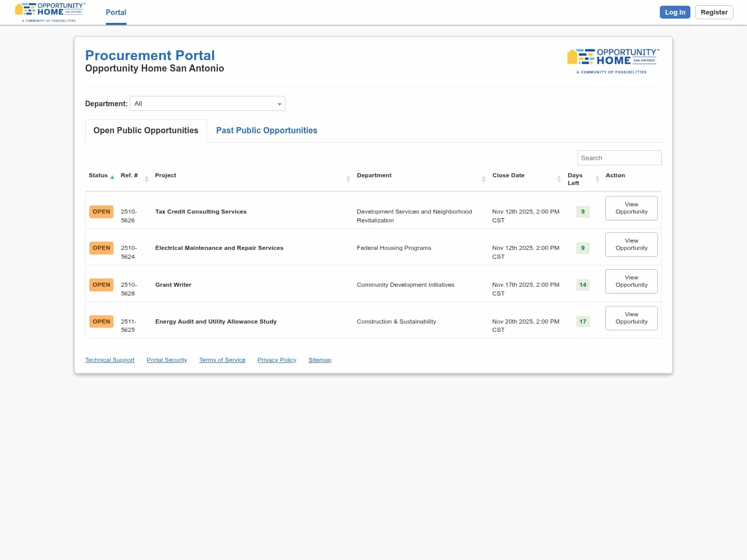Viewport: 747px width, 560px height.
Task: Switch to Past Public Opportunities tab
Action: click(x=267, y=131)
